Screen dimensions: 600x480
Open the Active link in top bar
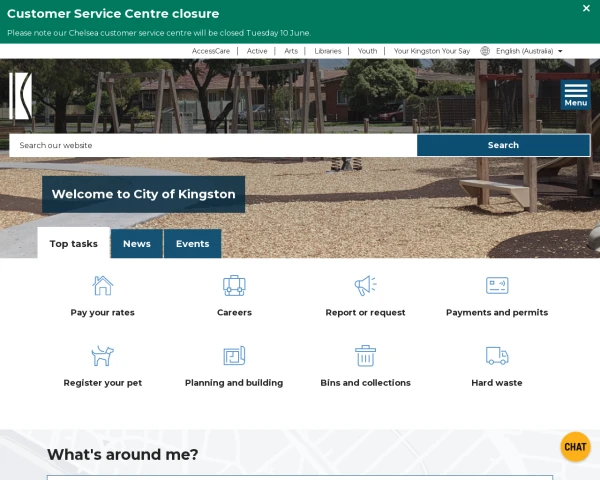(x=257, y=51)
